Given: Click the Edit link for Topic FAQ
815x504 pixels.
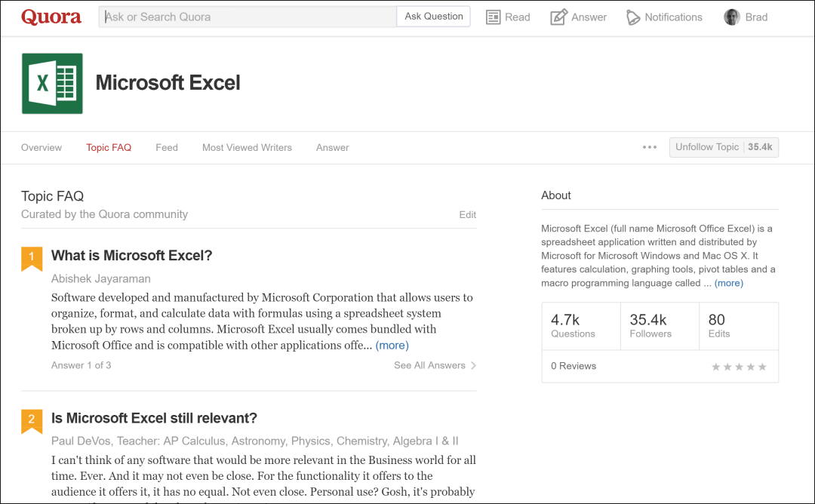Looking at the screenshot, I should pyautogui.click(x=468, y=215).
